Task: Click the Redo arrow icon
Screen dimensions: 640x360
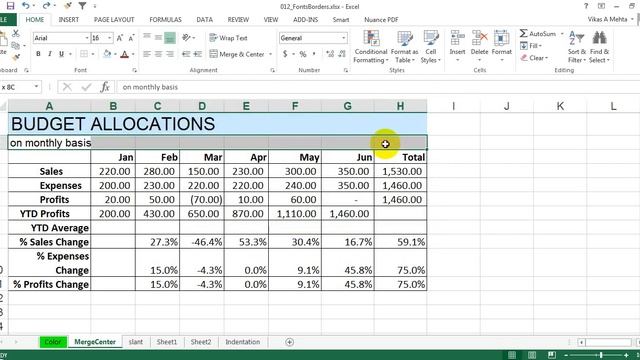Action: 46,6
